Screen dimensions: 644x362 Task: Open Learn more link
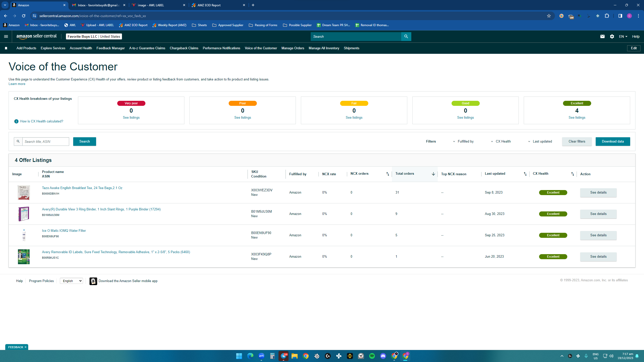(17, 84)
